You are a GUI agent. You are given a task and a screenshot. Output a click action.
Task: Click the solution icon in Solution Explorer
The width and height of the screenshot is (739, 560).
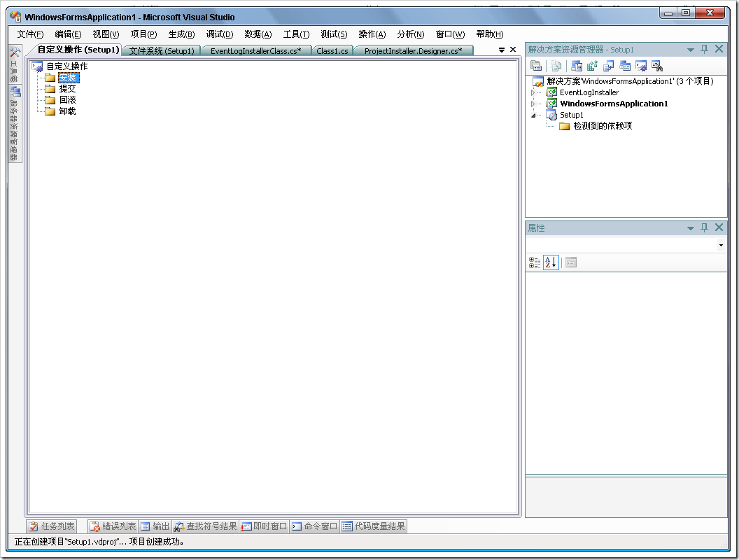pyautogui.click(x=538, y=81)
